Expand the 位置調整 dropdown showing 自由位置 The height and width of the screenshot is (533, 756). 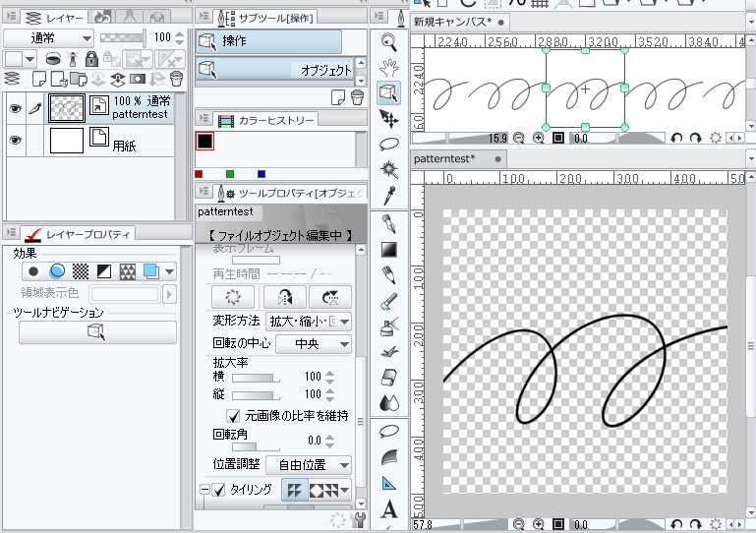310,464
